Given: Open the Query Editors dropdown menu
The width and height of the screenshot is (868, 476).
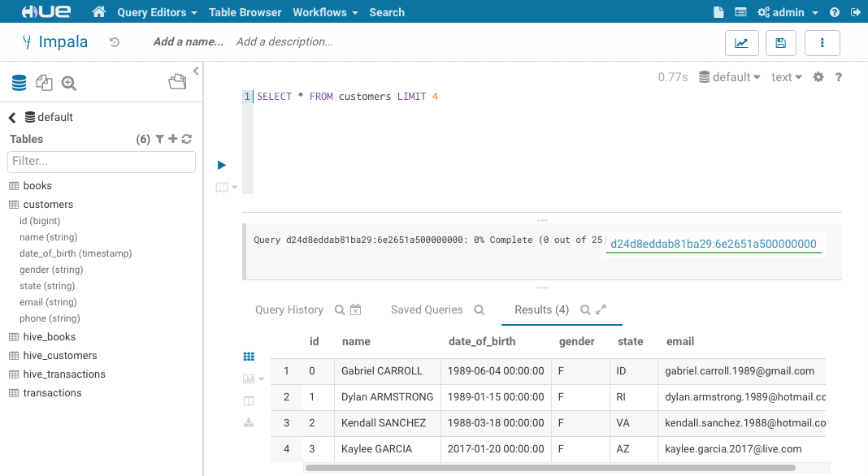Looking at the screenshot, I should click(157, 12).
